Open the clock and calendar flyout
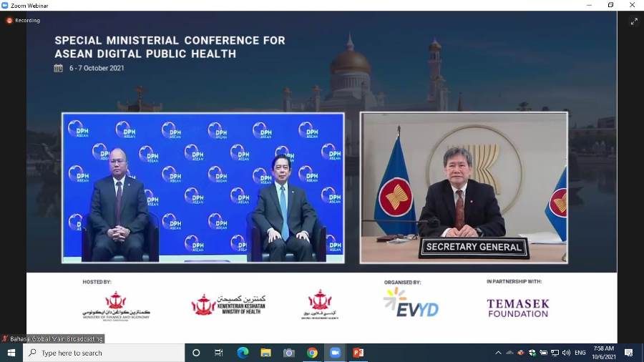 (x=605, y=353)
